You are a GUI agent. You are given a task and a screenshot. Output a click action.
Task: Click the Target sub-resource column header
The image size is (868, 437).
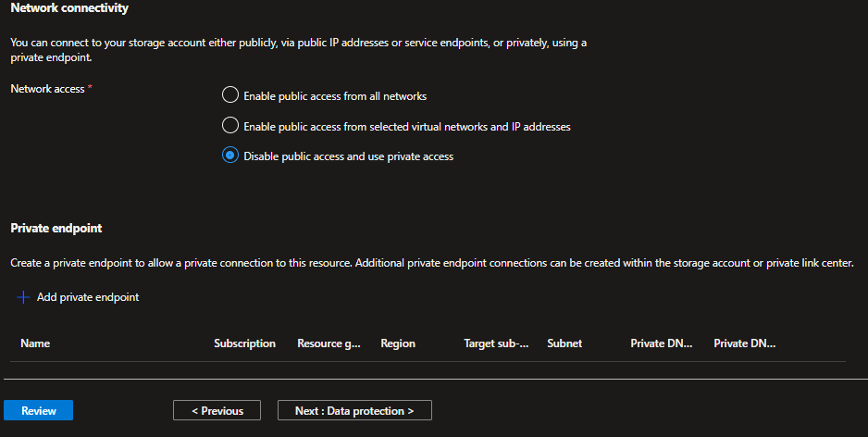(496, 343)
